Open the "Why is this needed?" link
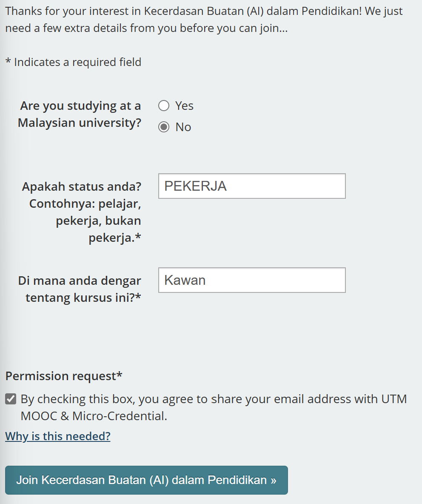Screen dimensions: 422x504 click(58, 436)
